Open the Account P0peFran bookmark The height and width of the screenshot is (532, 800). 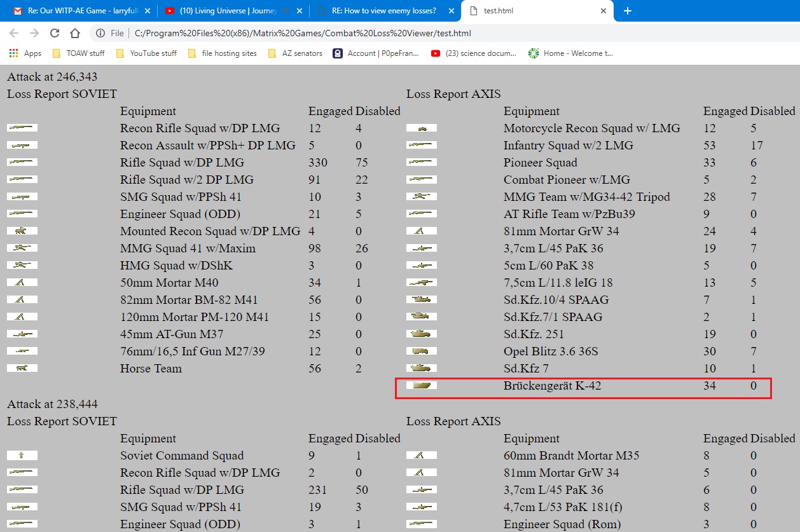376,53
